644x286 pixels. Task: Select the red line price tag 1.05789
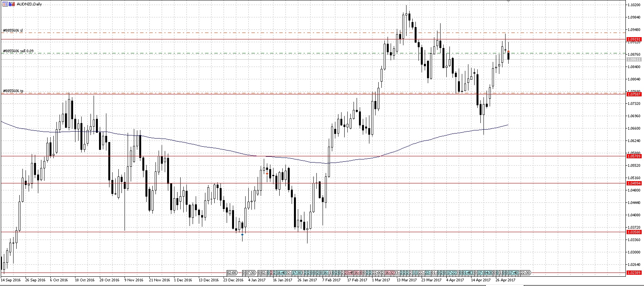(634, 156)
